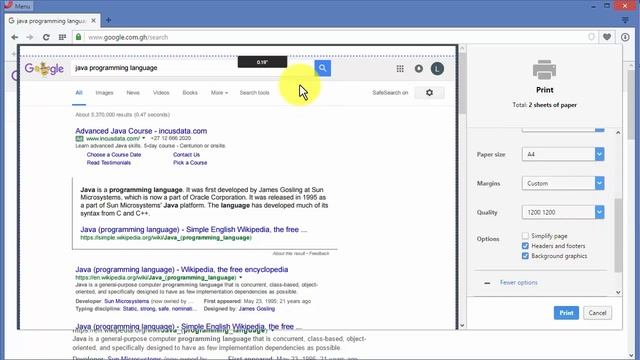
Task: Click the Sun Microsystems developer link
Action: (x=127, y=301)
